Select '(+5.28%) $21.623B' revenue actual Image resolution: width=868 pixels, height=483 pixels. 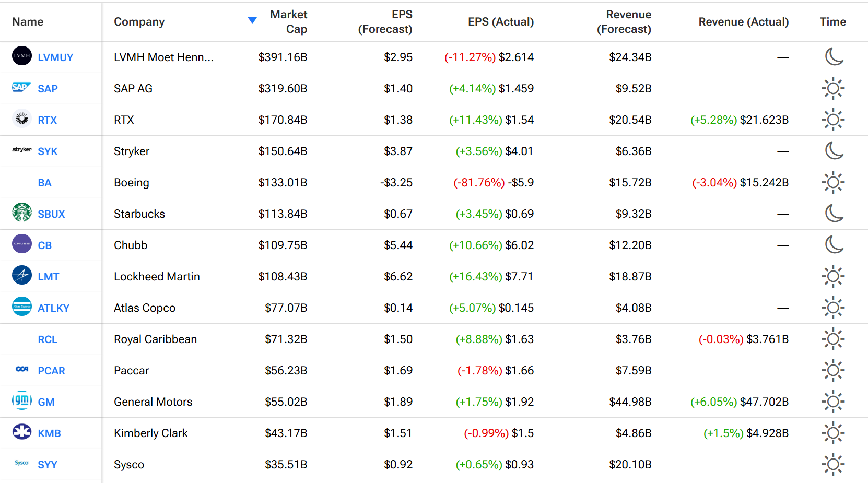click(x=740, y=120)
